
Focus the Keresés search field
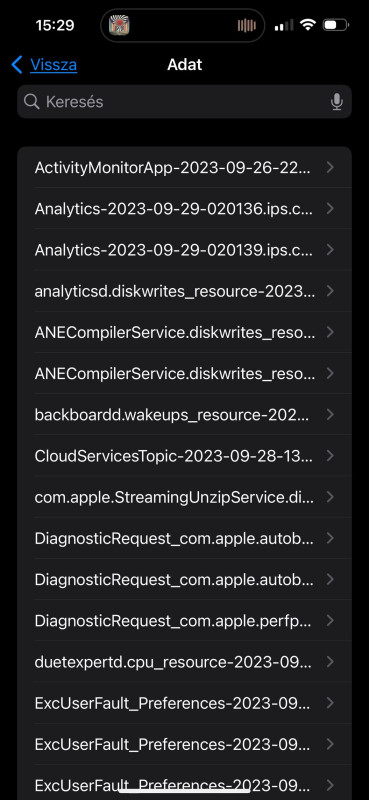point(184,102)
